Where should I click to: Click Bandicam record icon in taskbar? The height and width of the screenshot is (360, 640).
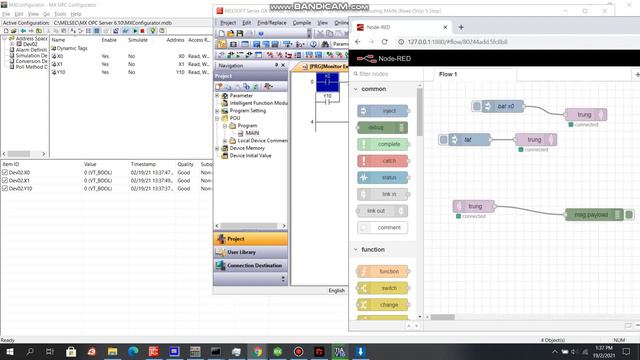(x=298, y=351)
